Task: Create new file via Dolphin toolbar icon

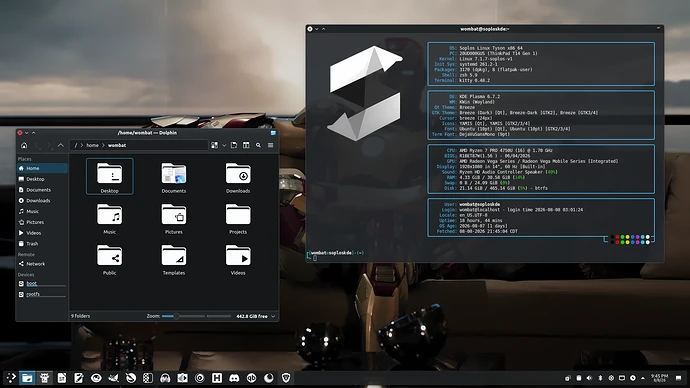Action: coord(234,145)
